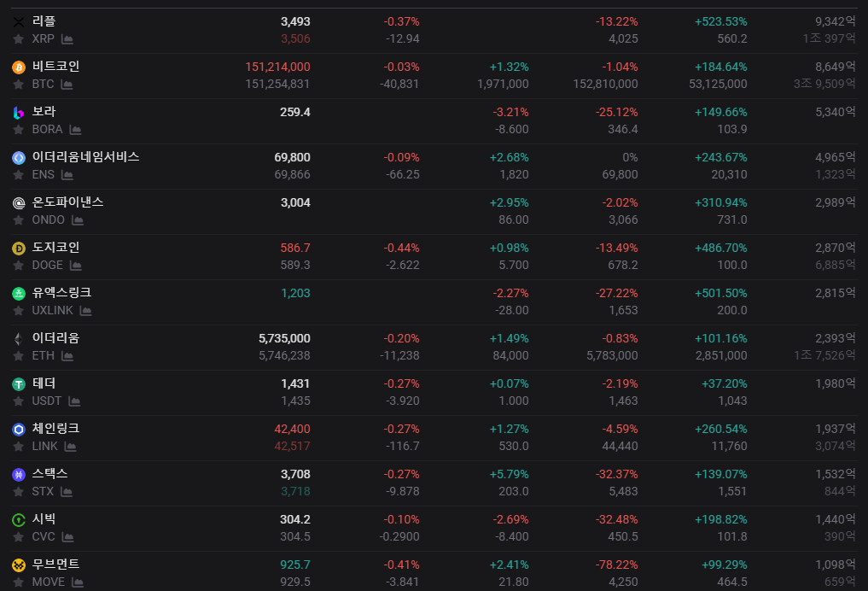868x591 pixels.
Task: Click the yellow Movement logo
Action: (19, 565)
